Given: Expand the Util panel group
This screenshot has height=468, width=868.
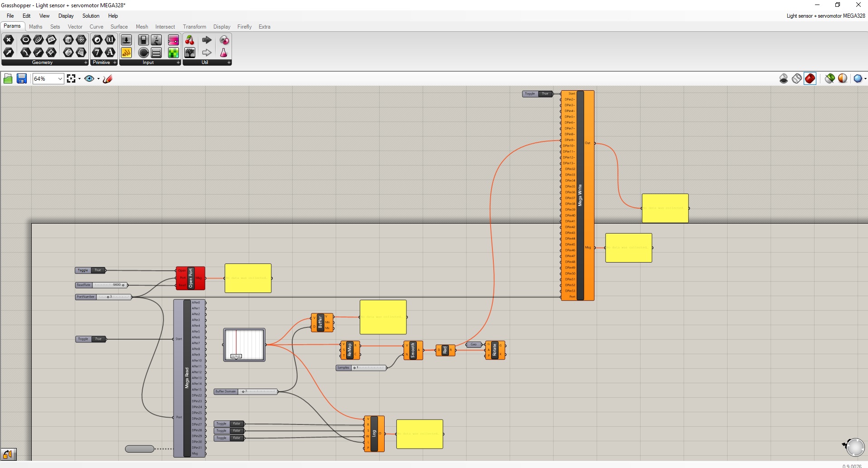Looking at the screenshot, I should (229, 63).
